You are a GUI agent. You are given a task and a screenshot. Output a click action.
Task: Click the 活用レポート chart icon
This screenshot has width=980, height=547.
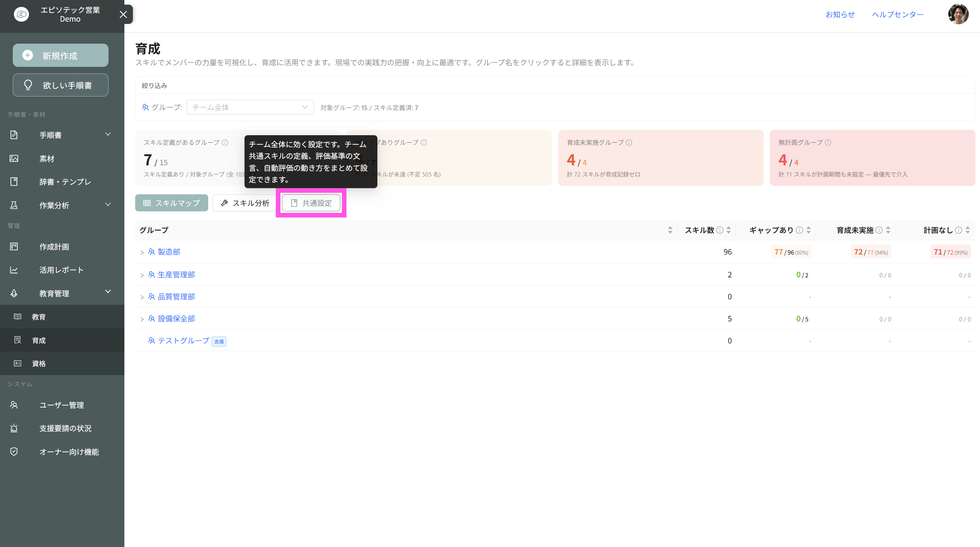(14, 270)
